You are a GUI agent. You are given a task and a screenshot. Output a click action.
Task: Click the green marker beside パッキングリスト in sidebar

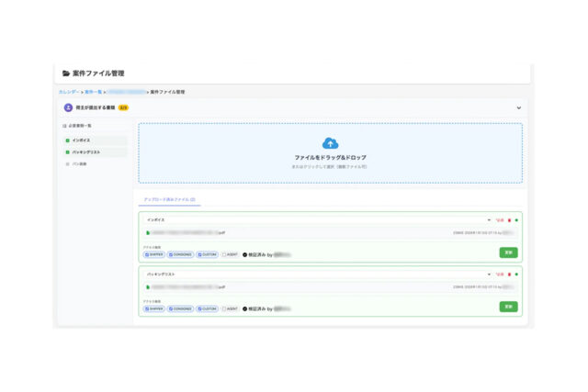(x=67, y=152)
